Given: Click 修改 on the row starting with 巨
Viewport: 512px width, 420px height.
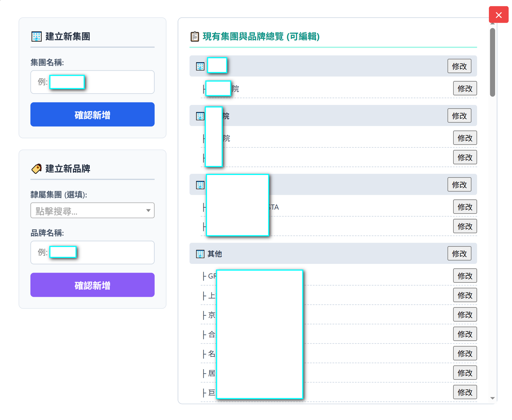Looking at the screenshot, I should (x=465, y=392).
